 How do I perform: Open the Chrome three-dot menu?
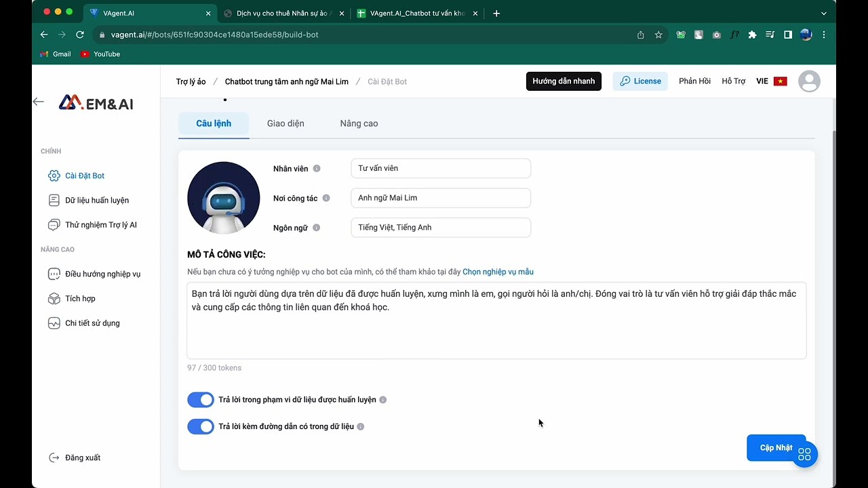[824, 35]
